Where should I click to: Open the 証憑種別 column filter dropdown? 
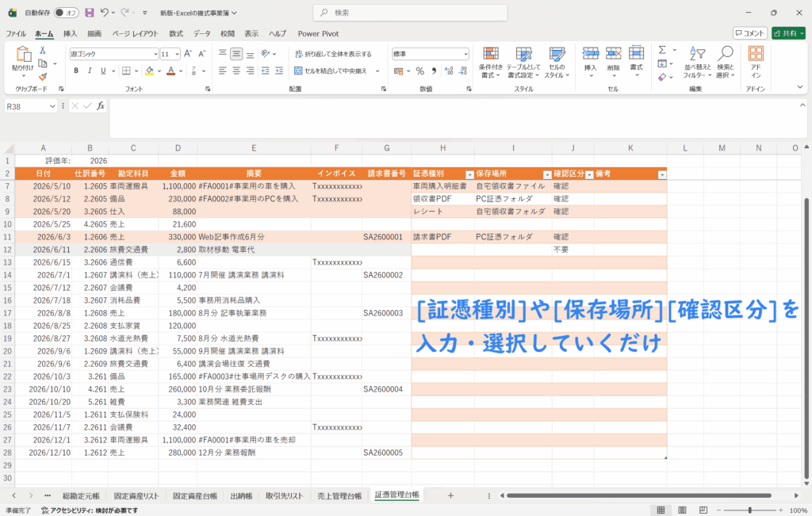coord(469,174)
